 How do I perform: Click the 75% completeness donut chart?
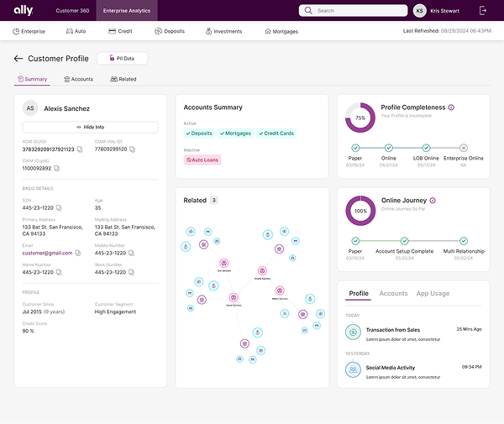coord(360,118)
